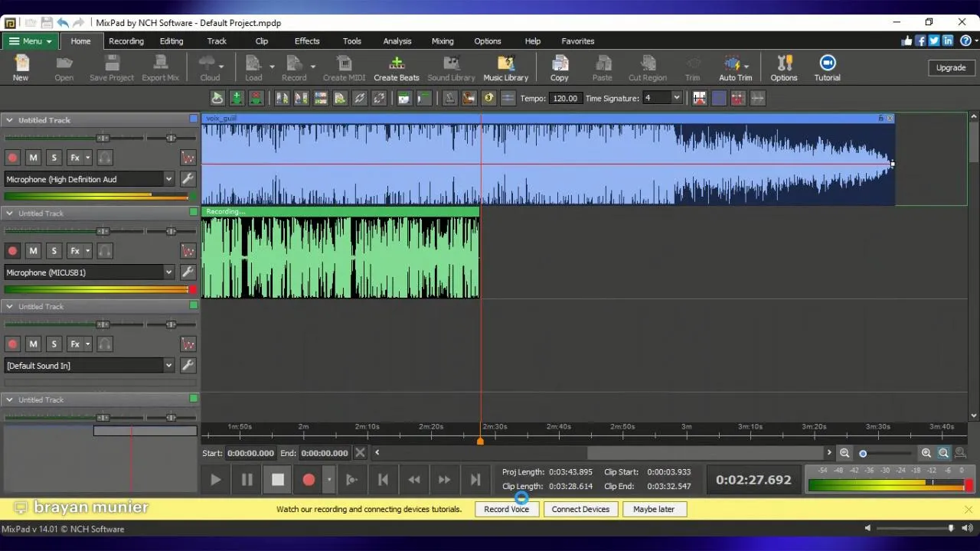The image size is (980, 551).
Task: Click the Pause transport button
Action: 247,480
